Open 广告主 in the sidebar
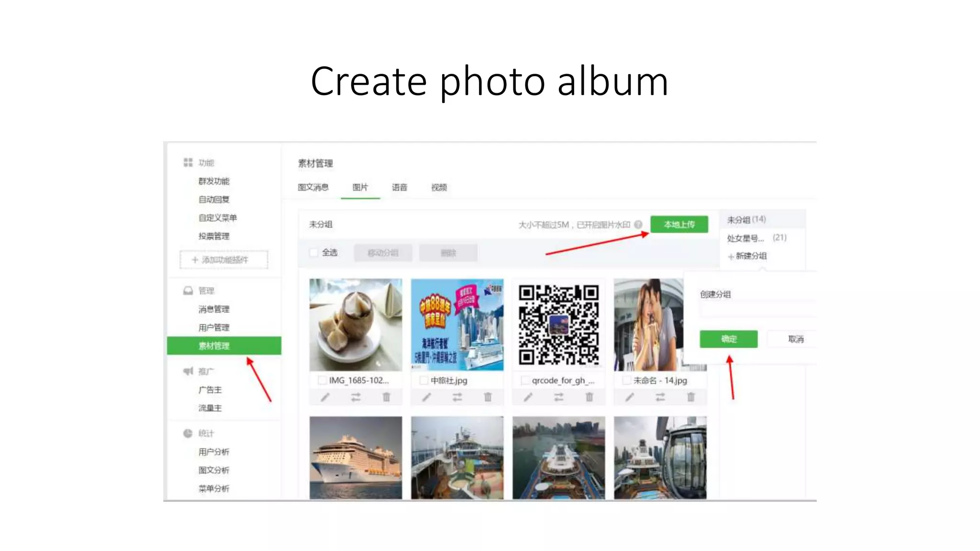The image size is (980, 551). click(x=210, y=390)
